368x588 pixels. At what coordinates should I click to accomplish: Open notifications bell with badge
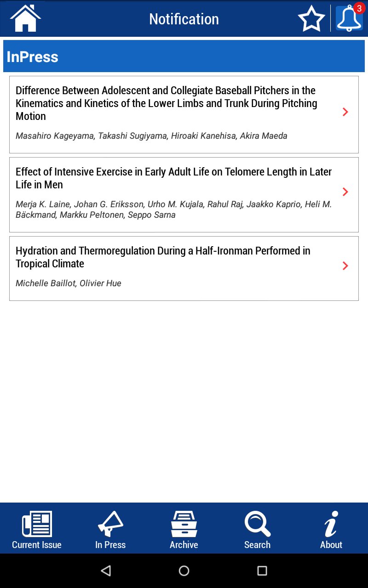coord(349,18)
